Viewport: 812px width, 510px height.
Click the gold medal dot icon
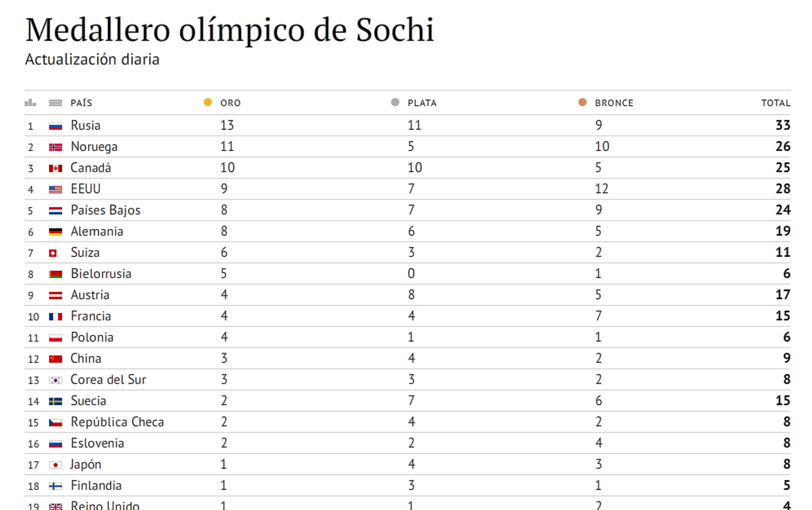pos(208,102)
